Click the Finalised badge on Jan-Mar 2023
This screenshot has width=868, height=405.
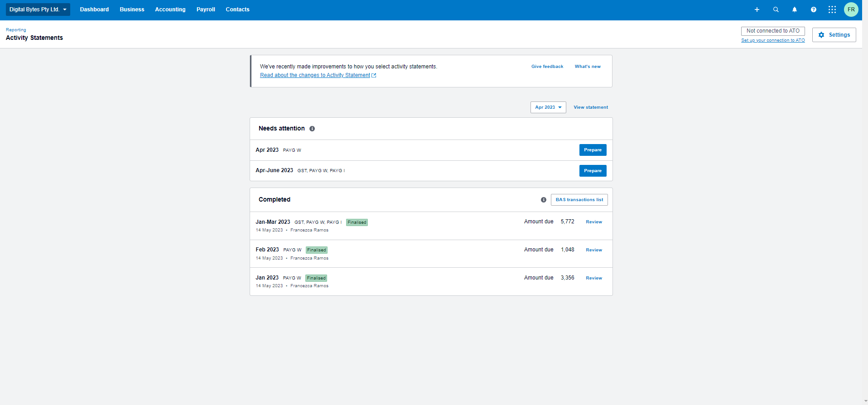point(357,222)
